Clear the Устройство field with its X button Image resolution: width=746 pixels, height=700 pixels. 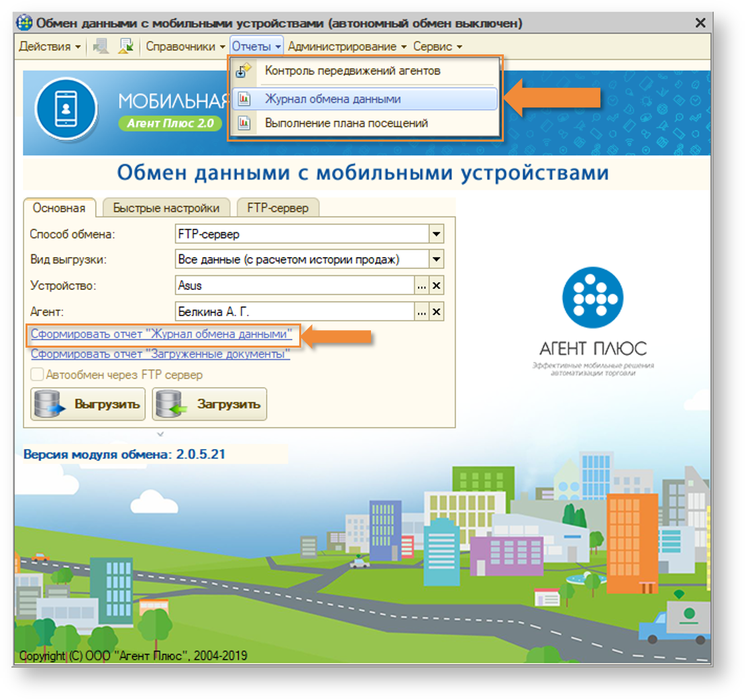point(436,285)
